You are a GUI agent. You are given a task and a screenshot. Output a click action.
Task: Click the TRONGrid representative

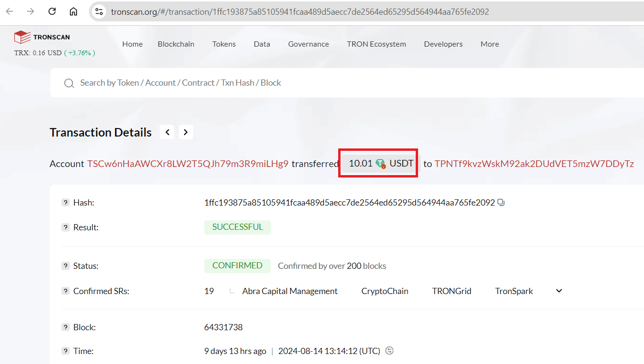click(x=451, y=291)
